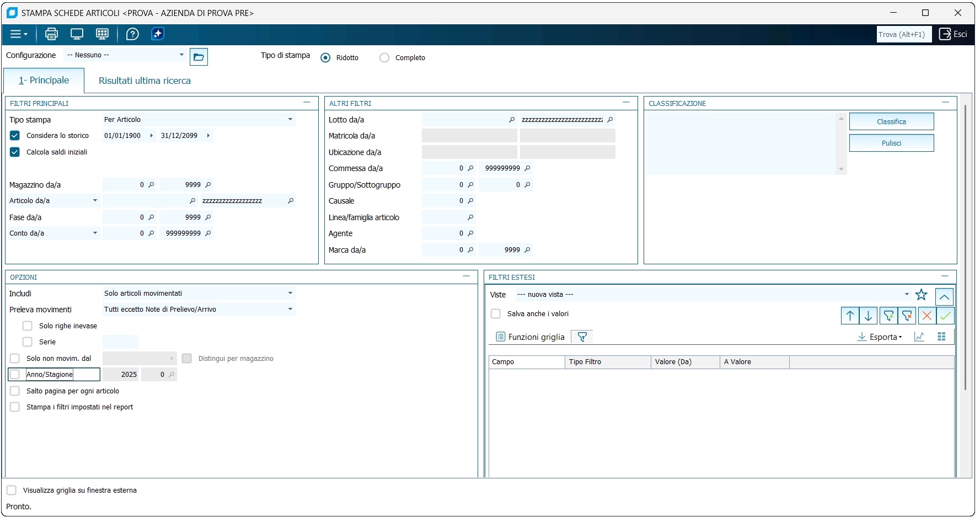The height and width of the screenshot is (517, 980).
Task: Click the green checkmark icon in Filtri Estesi
Action: [945, 316]
